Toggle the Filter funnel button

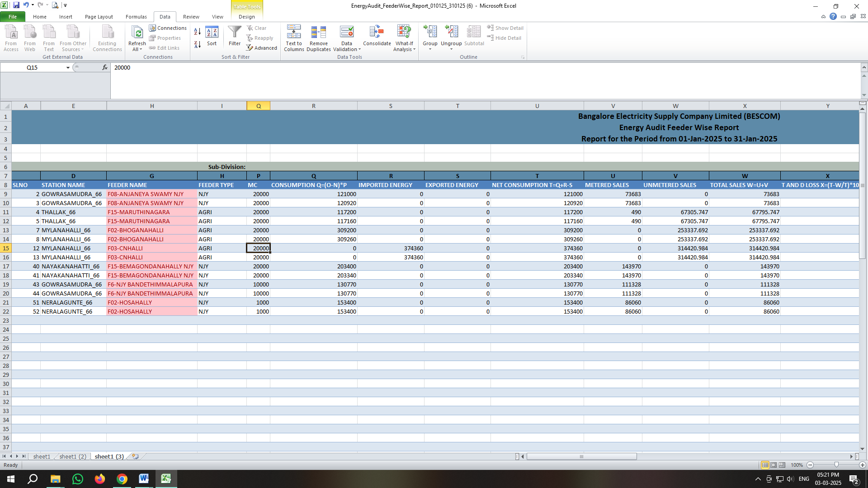point(235,36)
